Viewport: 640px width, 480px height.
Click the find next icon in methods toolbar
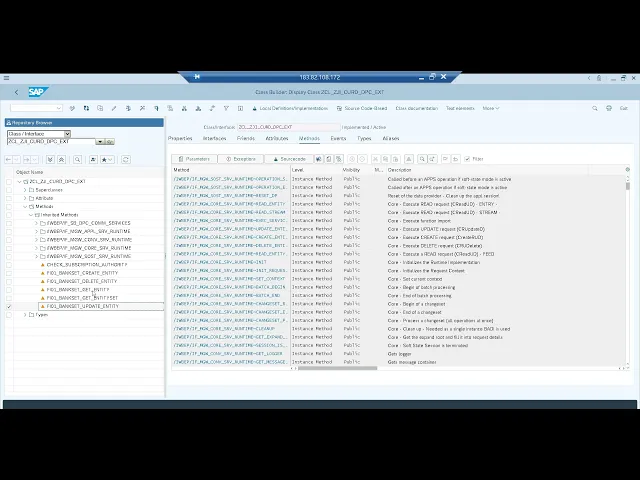pos(432,159)
